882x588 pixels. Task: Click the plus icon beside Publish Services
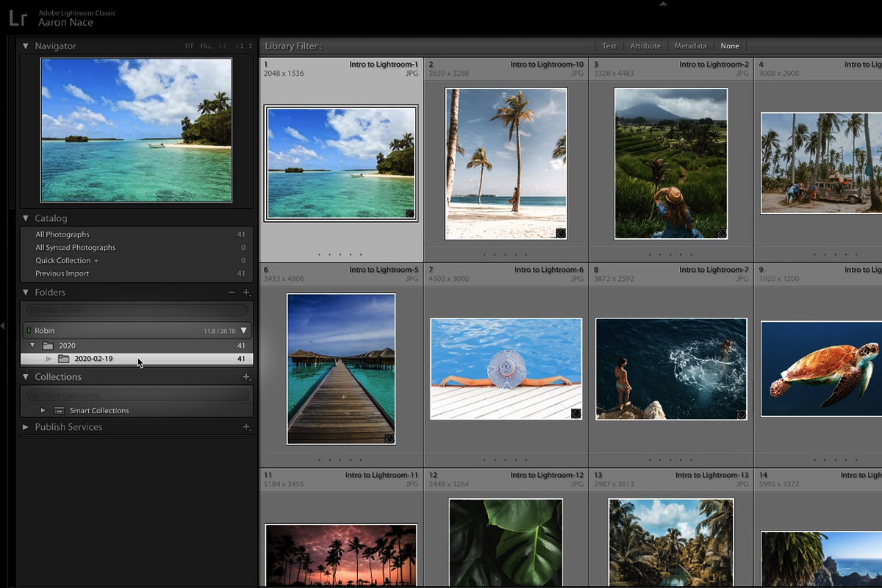(246, 427)
